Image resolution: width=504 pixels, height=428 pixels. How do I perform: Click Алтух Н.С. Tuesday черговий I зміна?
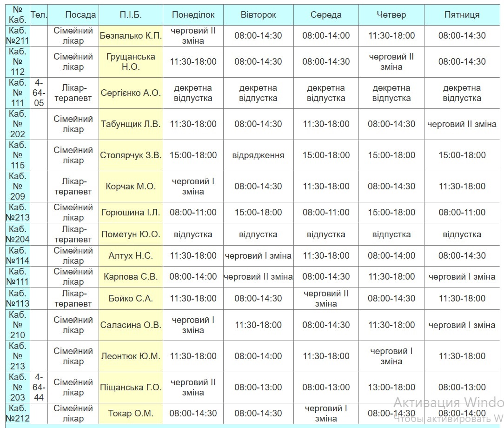click(x=258, y=256)
